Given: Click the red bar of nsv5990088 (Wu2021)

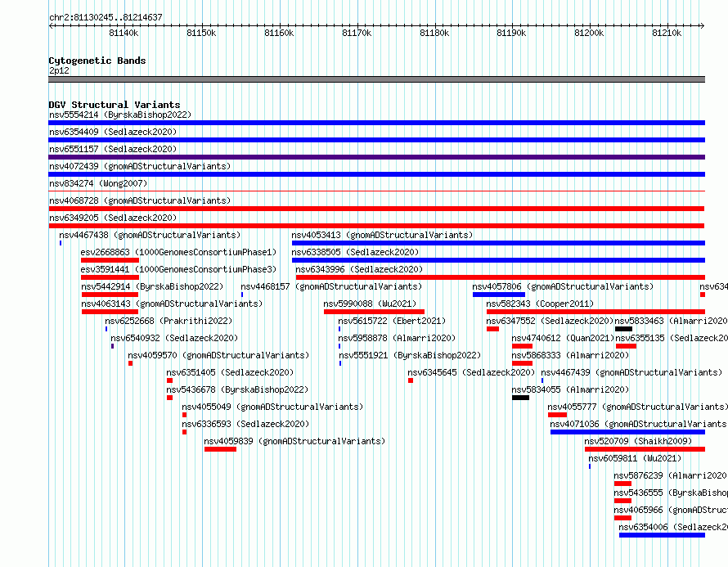Looking at the screenshot, I should [374, 312].
